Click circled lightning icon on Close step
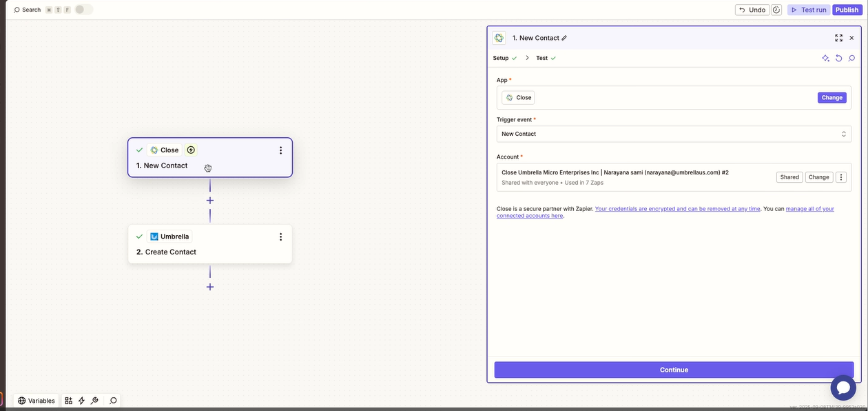This screenshot has width=868, height=411. click(x=191, y=150)
